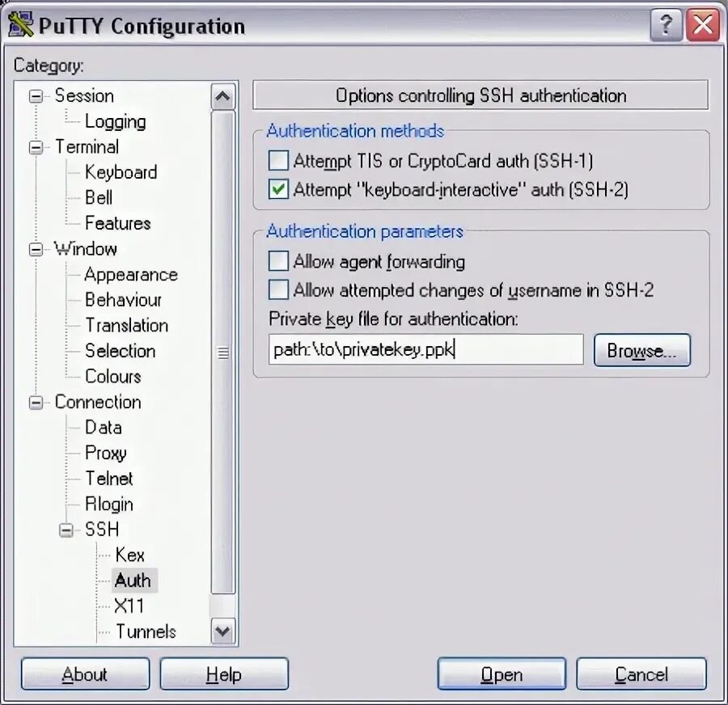Go to the Keyboard settings category

tap(121, 172)
